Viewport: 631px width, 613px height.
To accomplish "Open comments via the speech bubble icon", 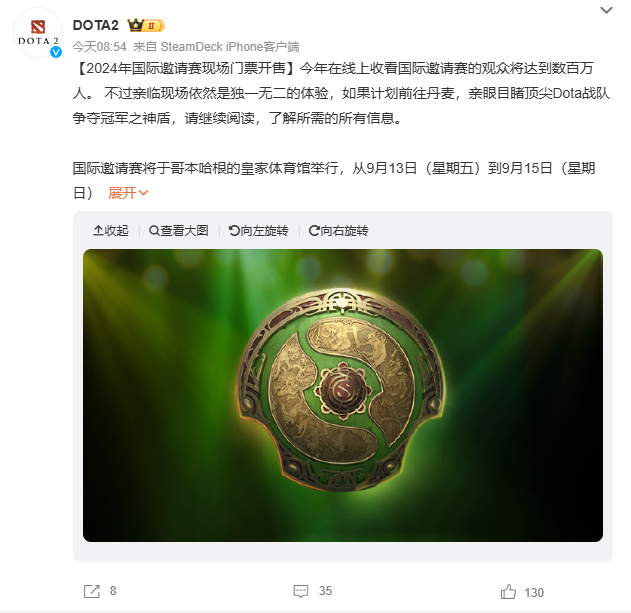I will 301,591.
